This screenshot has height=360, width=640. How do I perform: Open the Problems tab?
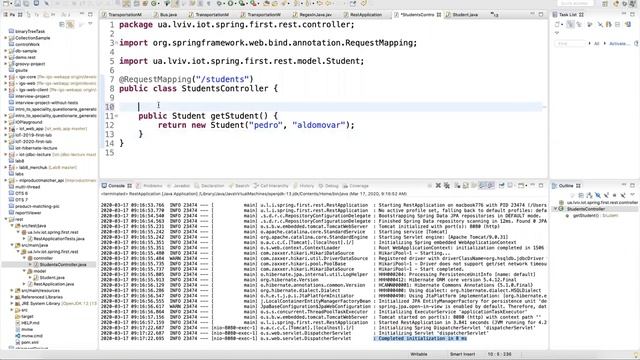(149, 186)
